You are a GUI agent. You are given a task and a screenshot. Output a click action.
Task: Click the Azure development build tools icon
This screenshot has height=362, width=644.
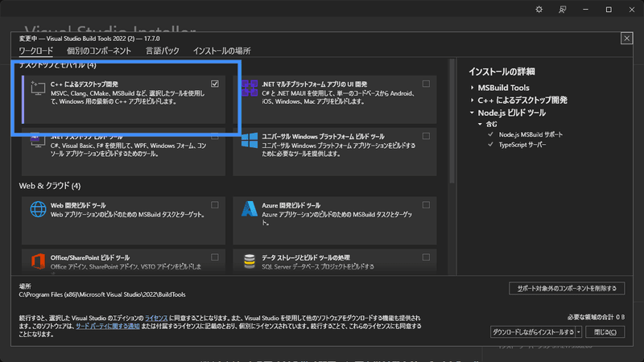coord(248,210)
